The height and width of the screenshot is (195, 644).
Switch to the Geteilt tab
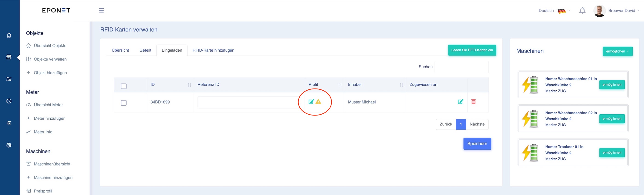(x=145, y=50)
